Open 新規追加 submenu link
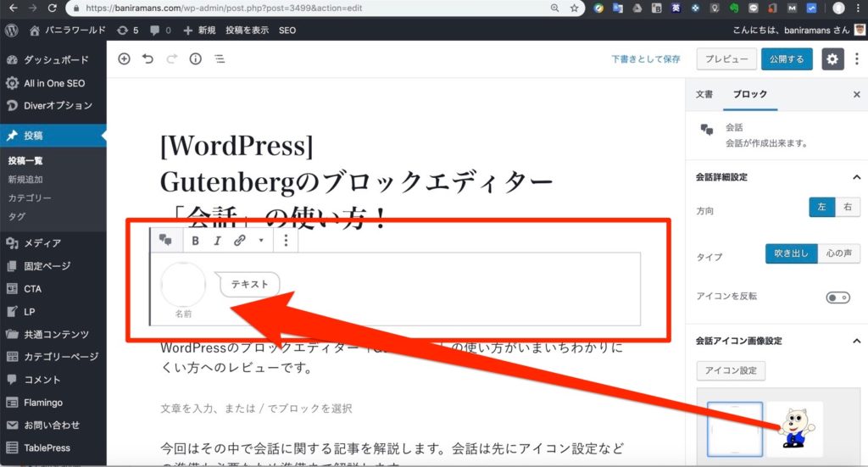This screenshot has height=467, width=868. (x=25, y=180)
